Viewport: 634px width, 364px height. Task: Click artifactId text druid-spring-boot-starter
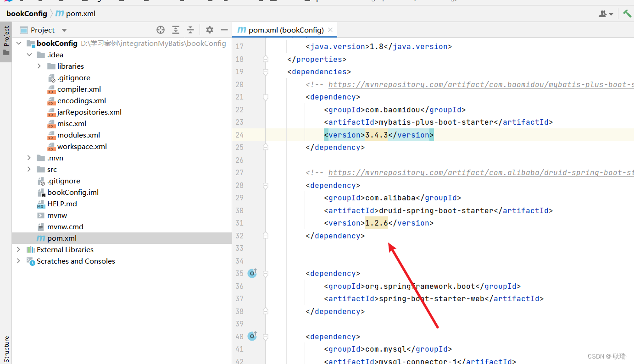(x=436, y=210)
